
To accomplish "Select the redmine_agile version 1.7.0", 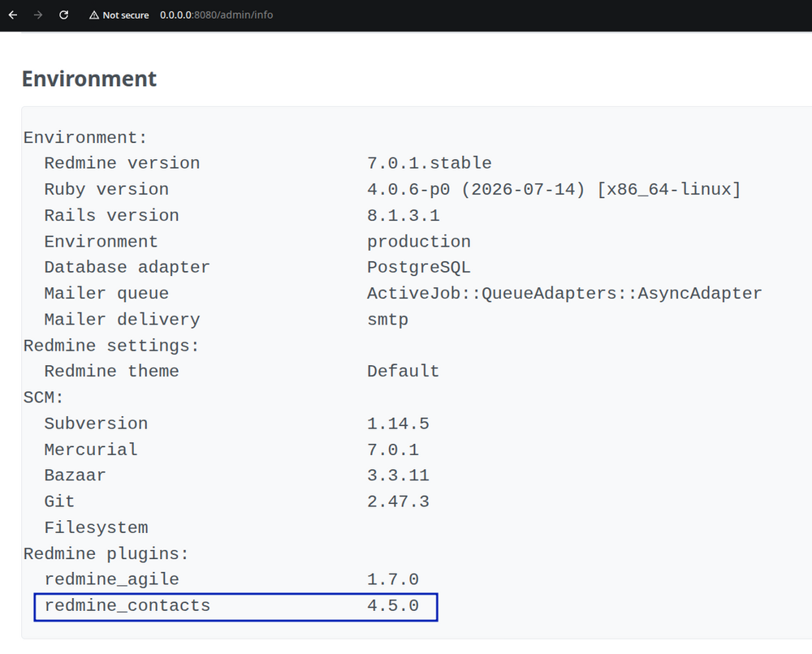I will pos(393,579).
